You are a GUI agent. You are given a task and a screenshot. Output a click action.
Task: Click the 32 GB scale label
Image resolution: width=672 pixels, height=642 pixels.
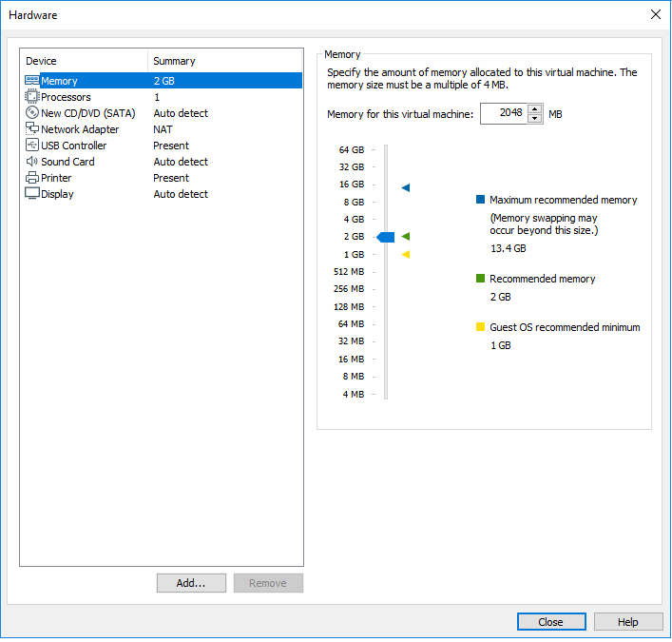click(352, 167)
